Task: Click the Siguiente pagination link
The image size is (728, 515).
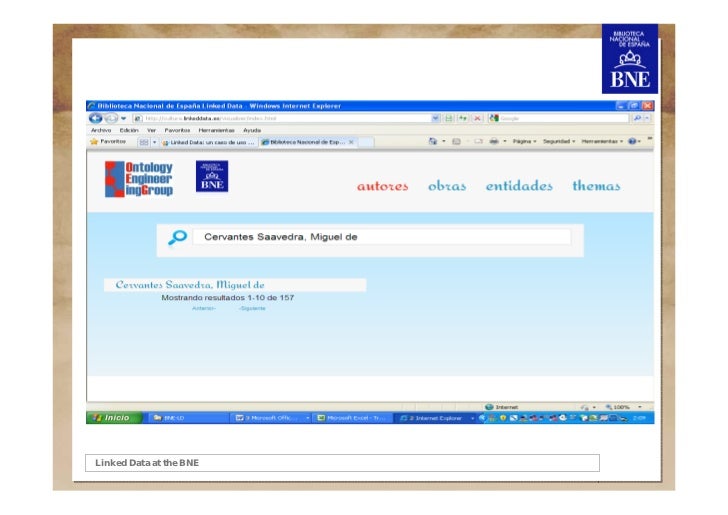Action: pyautogui.click(x=252, y=308)
